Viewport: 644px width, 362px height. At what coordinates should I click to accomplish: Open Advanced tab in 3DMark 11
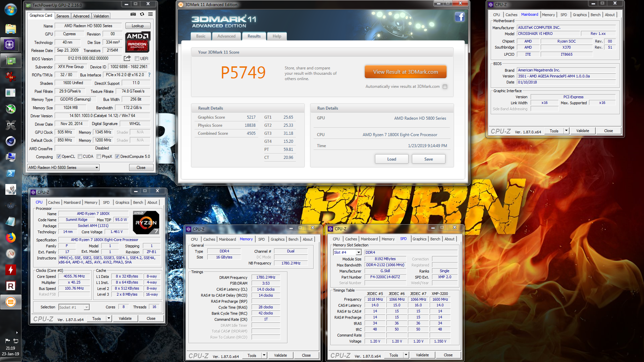tap(226, 36)
